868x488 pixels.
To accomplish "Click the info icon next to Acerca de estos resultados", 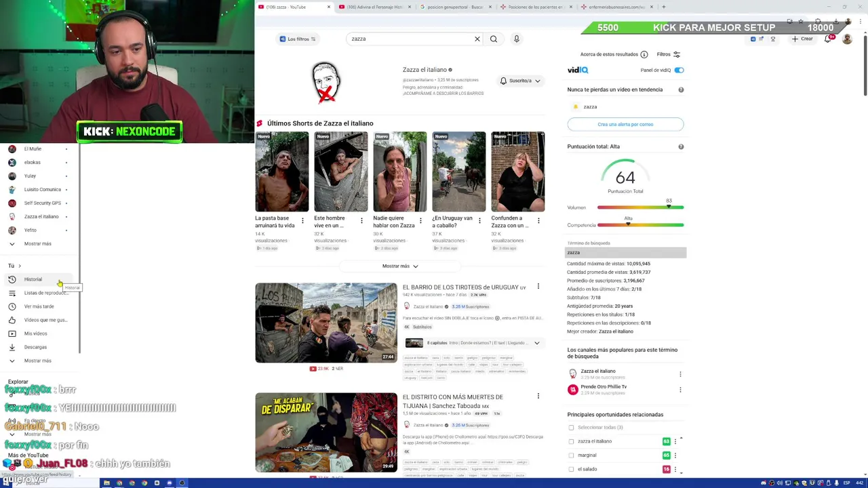I will [x=644, y=54].
